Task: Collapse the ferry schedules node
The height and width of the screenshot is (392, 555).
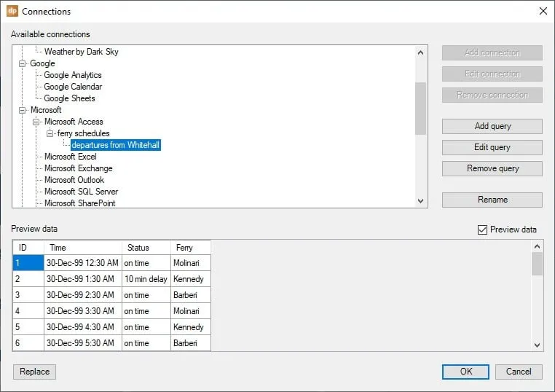Action: click(x=50, y=133)
